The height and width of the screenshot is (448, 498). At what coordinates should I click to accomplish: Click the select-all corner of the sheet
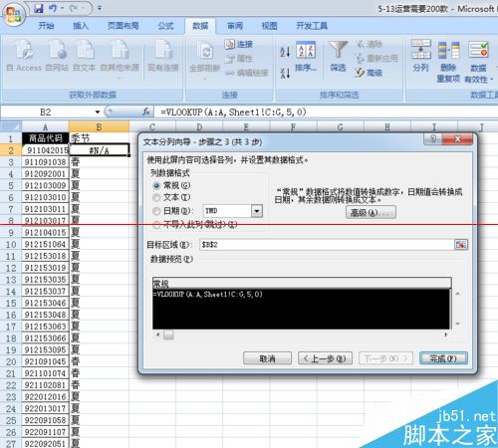11,126
